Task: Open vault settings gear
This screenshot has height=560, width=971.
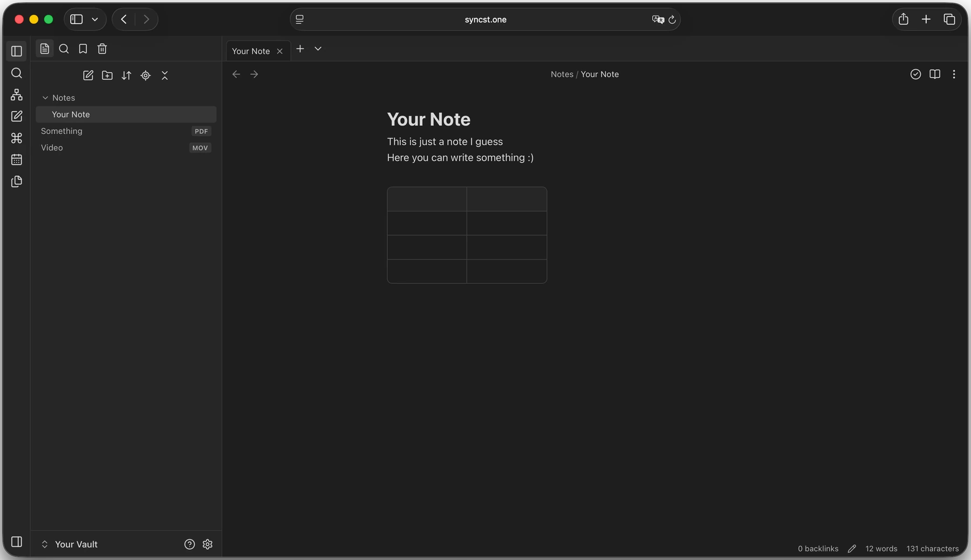Action: pos(208,544)
